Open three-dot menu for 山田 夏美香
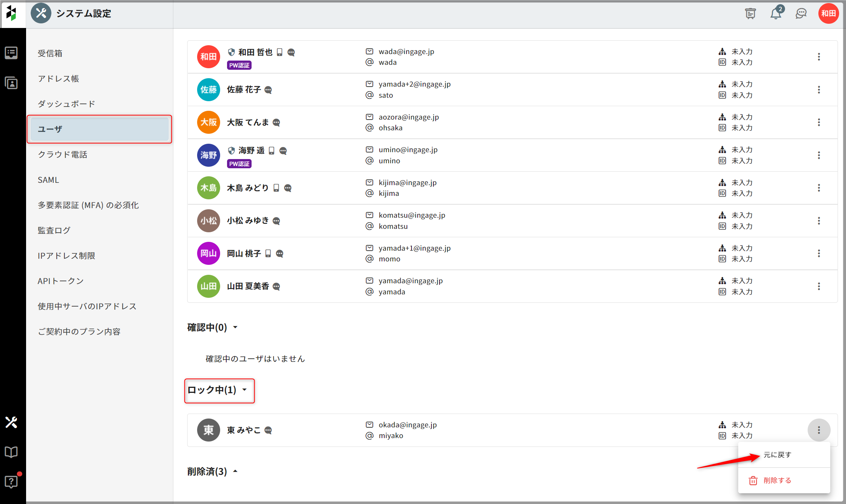The image size is (846, 504). (819, 286)
